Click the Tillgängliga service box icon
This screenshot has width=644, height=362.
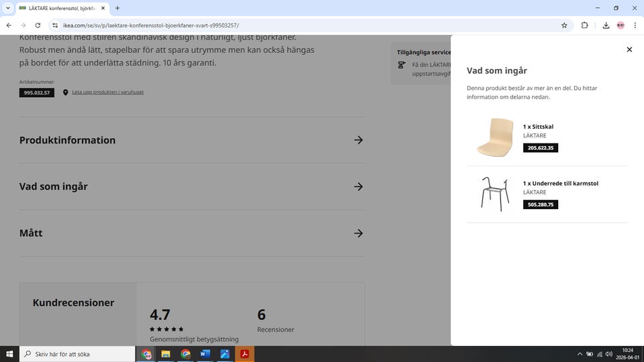tap(402, 65)
